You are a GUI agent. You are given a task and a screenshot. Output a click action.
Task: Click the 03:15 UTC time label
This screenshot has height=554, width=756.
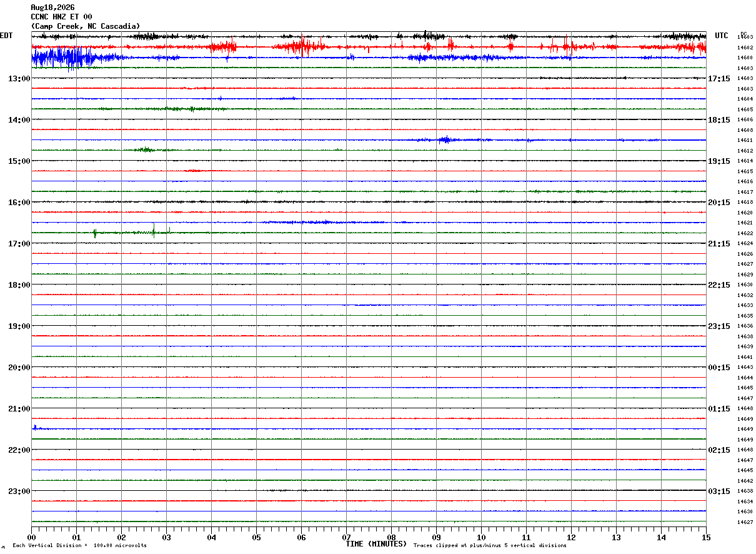[x=719, y=491]
